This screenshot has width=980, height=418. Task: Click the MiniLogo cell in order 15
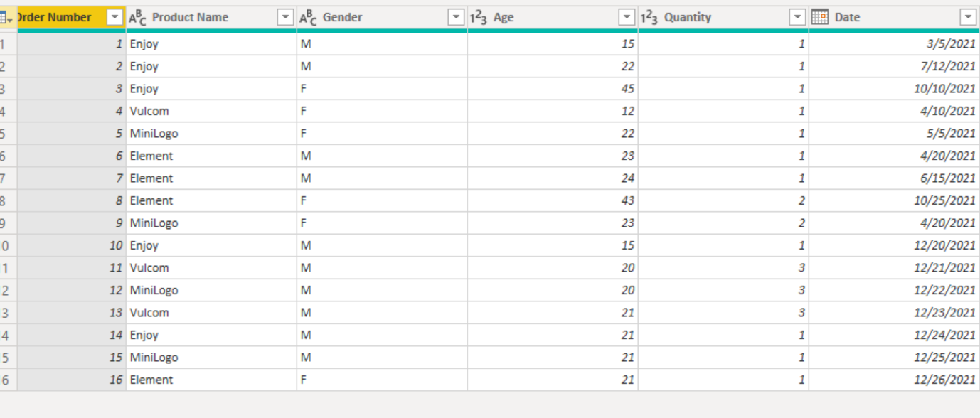(x=211, y=358)
